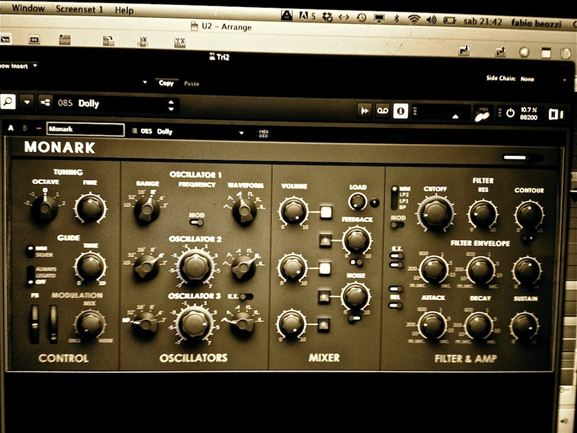Open the Side Chain None dropdown

527,79
